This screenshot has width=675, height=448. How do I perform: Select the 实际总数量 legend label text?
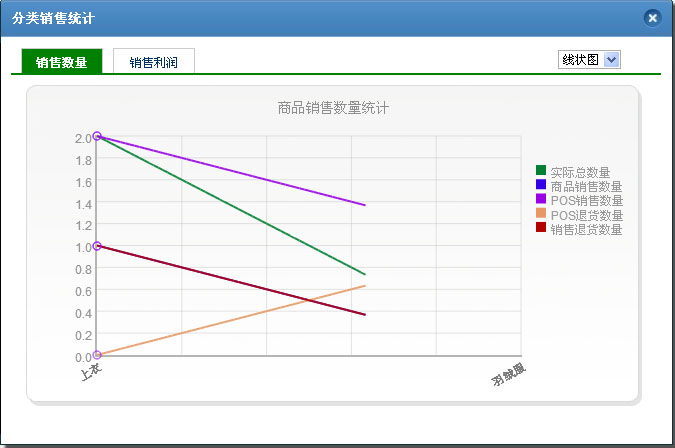(580, 172)
